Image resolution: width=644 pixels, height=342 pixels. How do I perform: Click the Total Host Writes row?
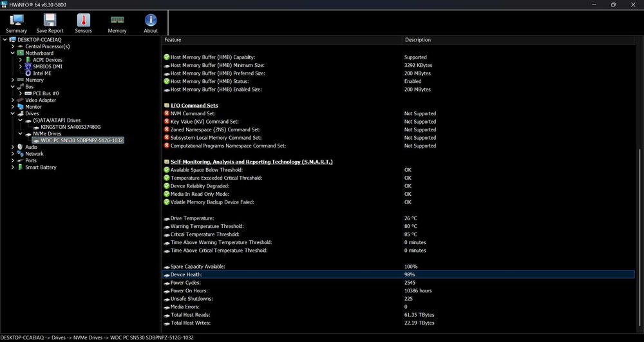(x=399, y=323)
